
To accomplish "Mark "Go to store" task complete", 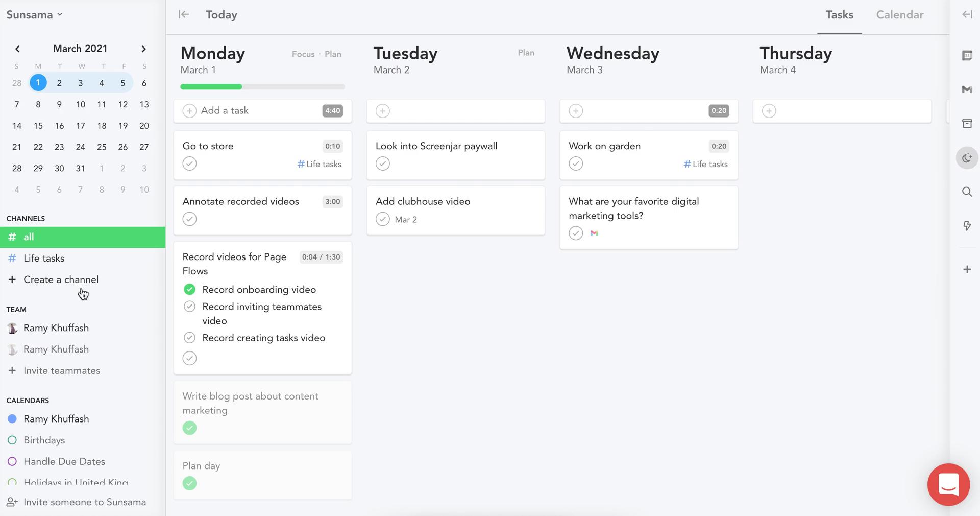I will coord(189,164).
